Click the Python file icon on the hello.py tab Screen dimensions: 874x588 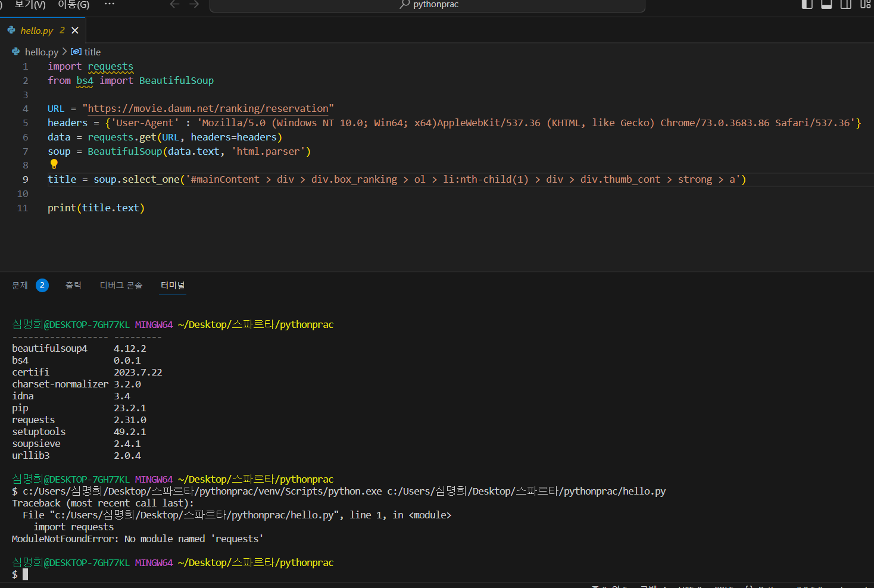coord(11,30)
